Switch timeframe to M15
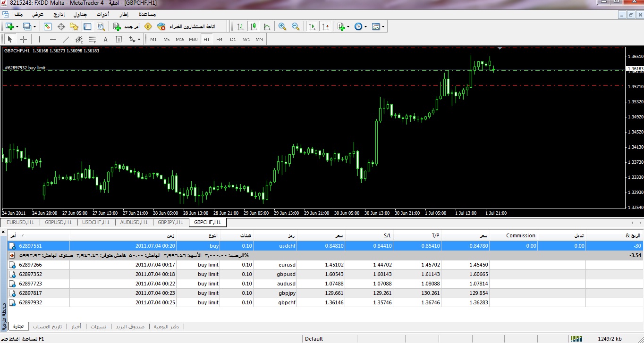Screen dimensions: 644x343 (x=180, y=39)
